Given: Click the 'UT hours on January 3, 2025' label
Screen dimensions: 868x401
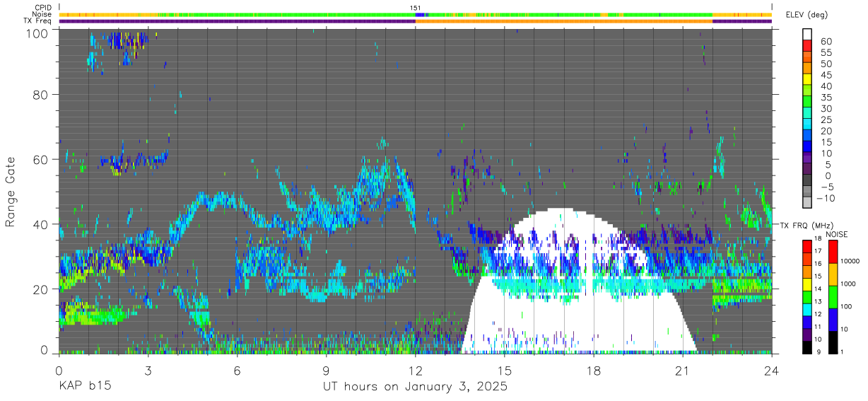Looking at the screenshot, I should click(x=415, y=387).
